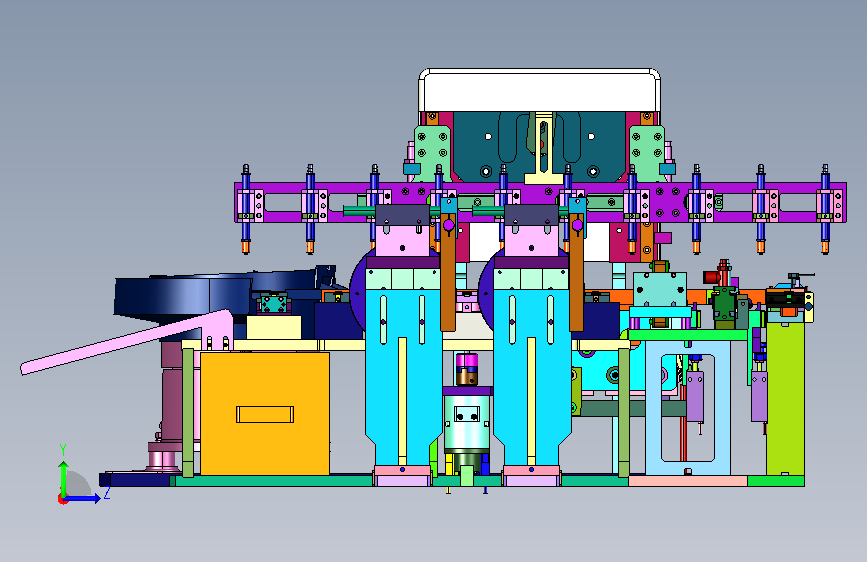Pick the red knob on the right assembly
The height and width of the screenshot is (562, 867).
click(712, 277)
